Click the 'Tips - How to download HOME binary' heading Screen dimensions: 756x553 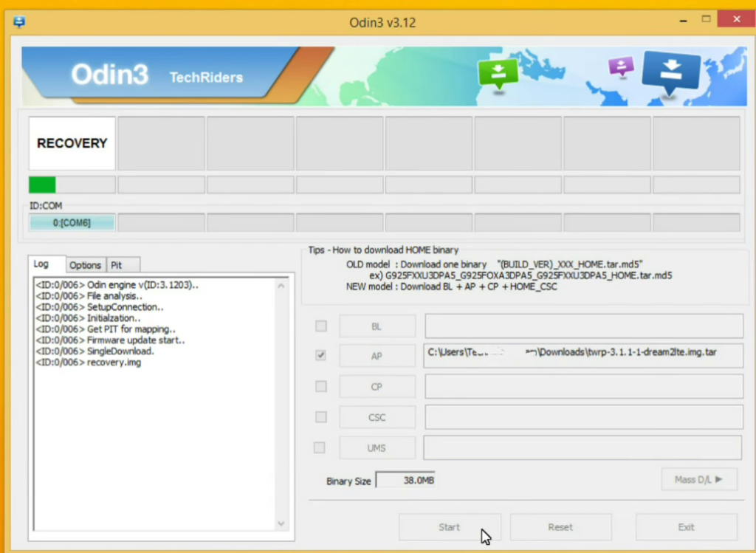coord(383,250)
